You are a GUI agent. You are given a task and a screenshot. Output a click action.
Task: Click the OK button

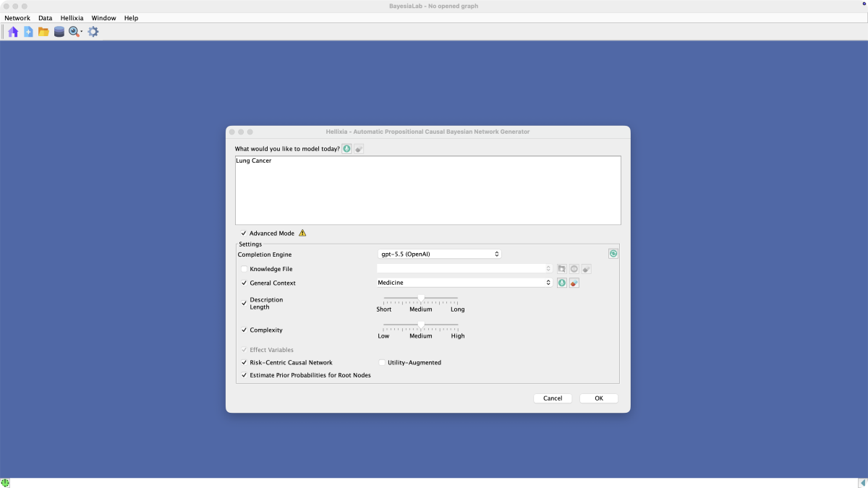(599, 398)
